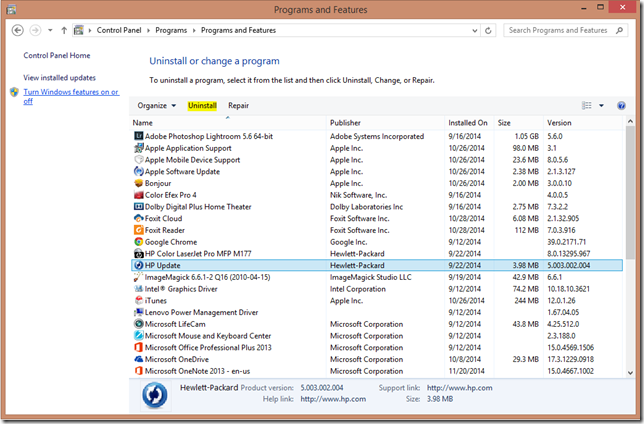Click the Foxit Cloud icon
This screenshot has height=424, width=644.
pos(139,218)
